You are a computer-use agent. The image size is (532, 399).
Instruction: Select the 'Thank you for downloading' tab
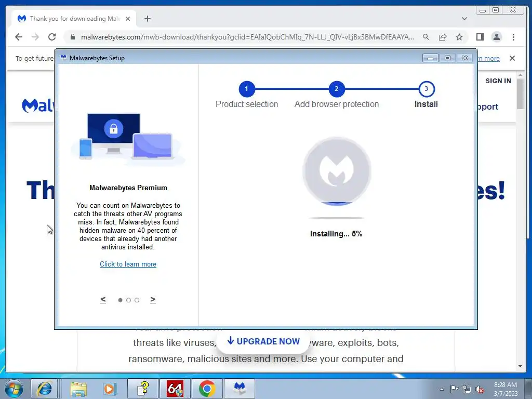click(74, 19)
